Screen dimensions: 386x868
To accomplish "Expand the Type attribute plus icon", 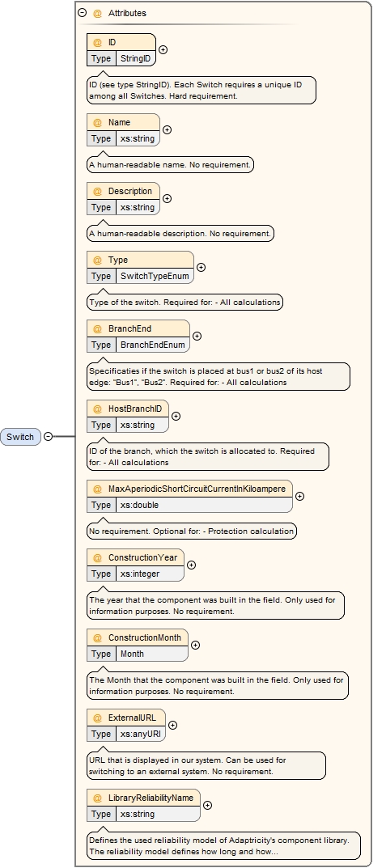I will tap(201, 268).
